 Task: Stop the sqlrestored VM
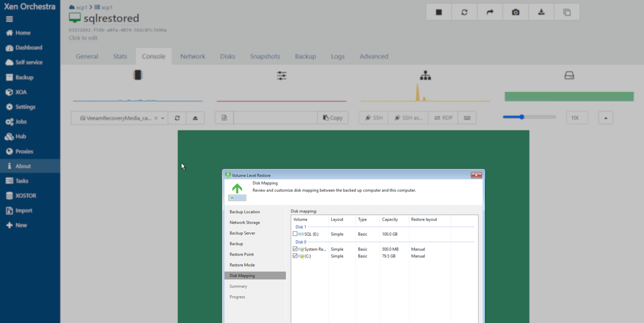coord(439,12)
